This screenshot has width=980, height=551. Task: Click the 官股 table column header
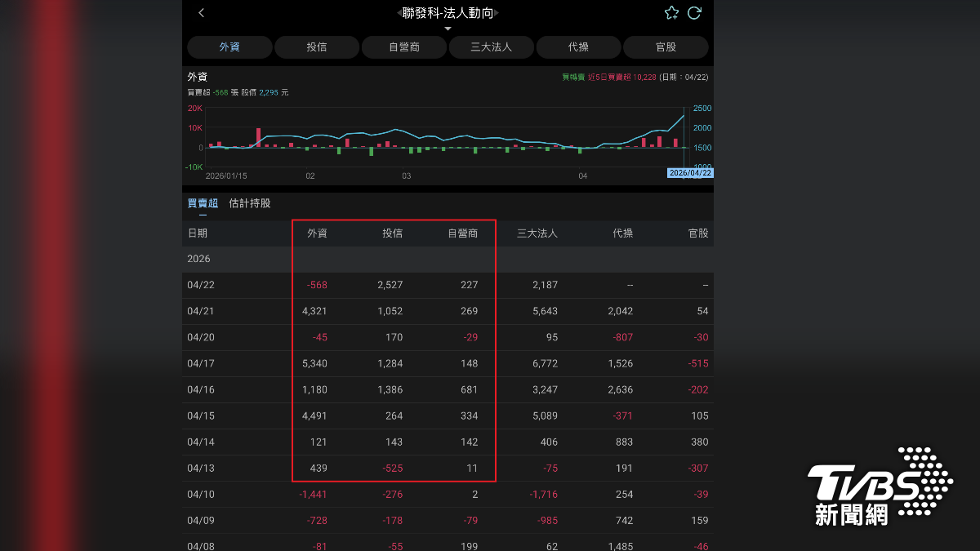(x=698, y=233)
